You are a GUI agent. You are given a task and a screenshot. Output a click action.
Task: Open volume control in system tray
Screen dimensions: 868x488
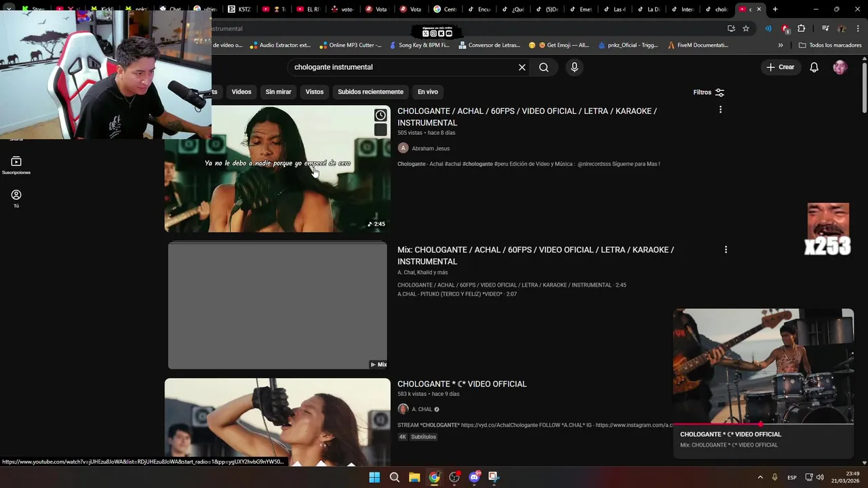pos(820,477)
